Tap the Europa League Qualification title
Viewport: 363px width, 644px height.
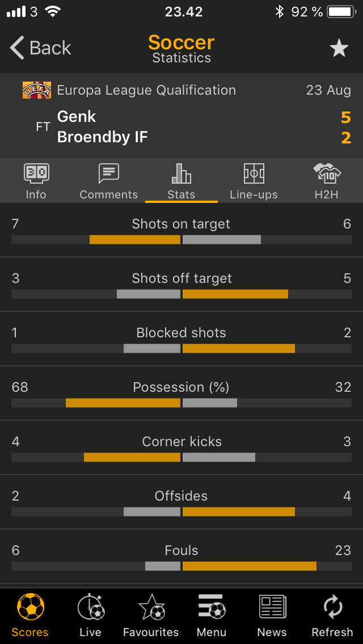[146, 90]
